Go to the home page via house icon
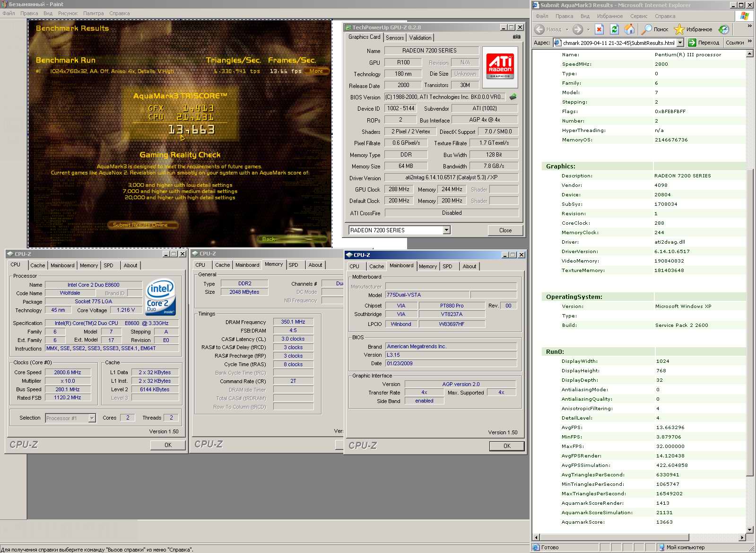The width and height of the screenshot is (756, 553). pyautogui.click(x=629, y=29)
